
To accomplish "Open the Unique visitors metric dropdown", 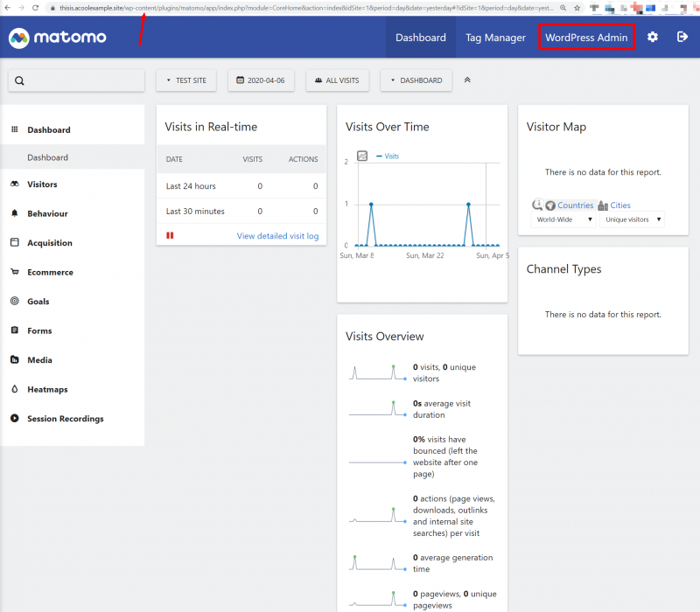I will 632,219.
